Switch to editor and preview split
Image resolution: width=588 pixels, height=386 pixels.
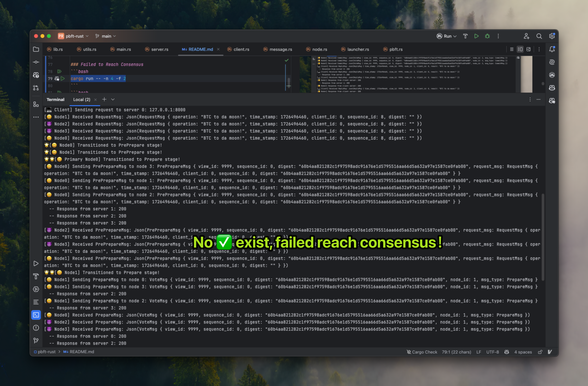click(x=520, y=49)
